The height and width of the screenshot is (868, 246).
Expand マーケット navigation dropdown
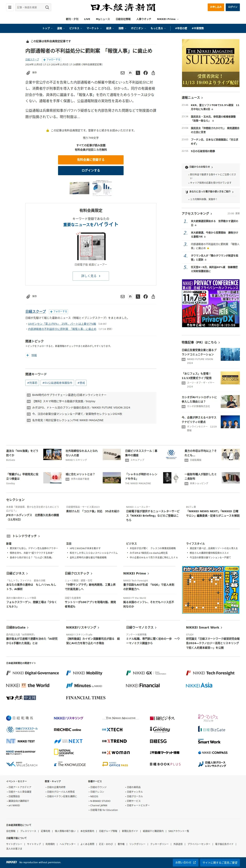coord(94,28)
